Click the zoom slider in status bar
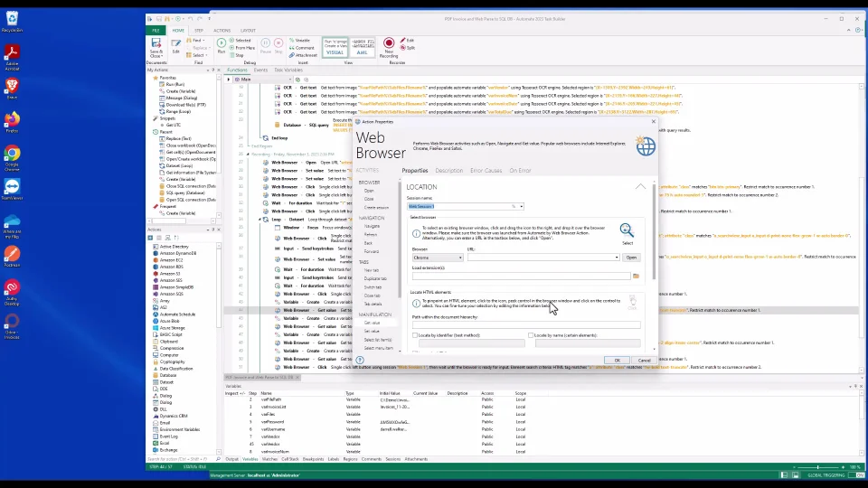 click(818, 467)
